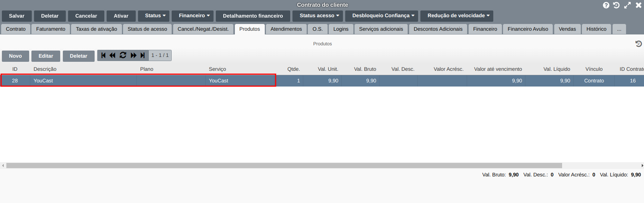Go to the next page of records
This screenshot has height=203, width=644.
click(134, 55)
